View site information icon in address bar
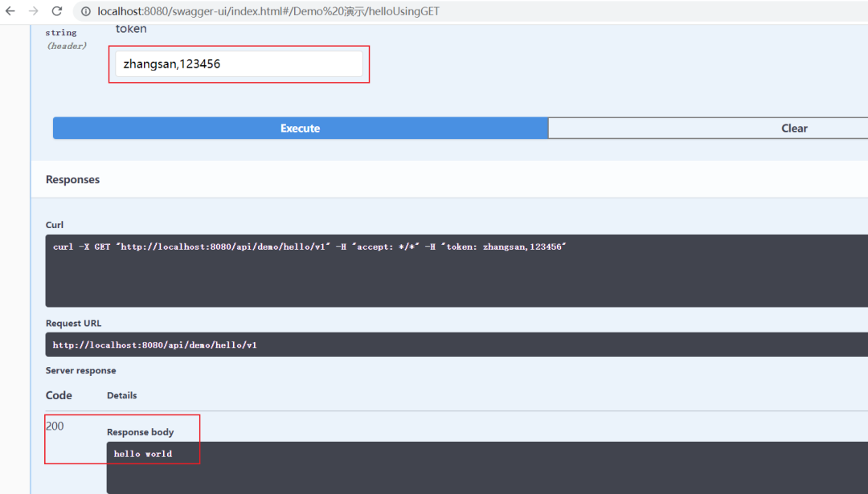 pos(86,11)
